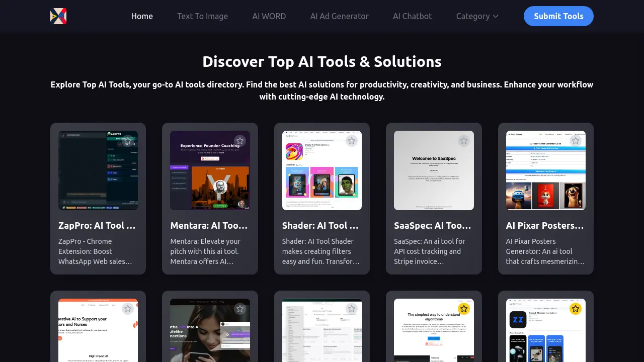644x362 pixels.
Task: Click the ZZ app store thumbnail
Action: point(546,330)
